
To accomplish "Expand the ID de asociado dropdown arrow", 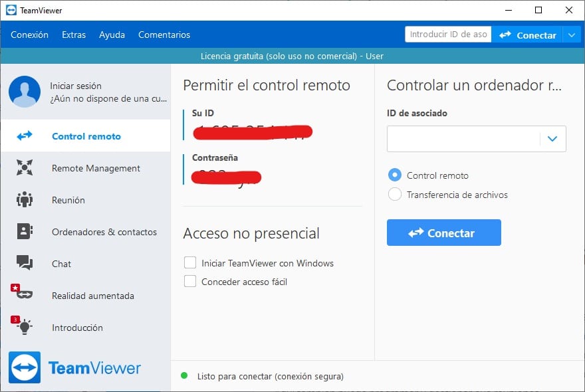I will (x=552, y=139).
